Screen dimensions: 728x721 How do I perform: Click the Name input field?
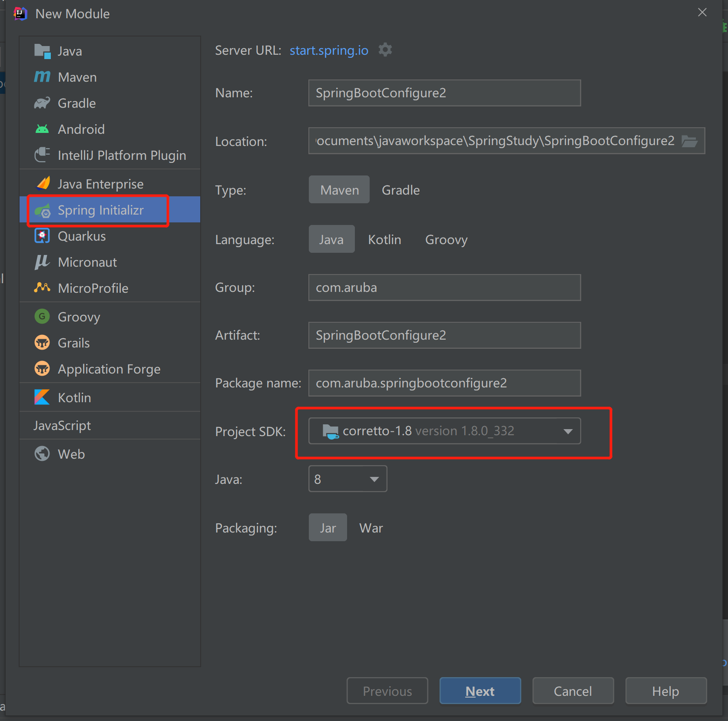[444, 93]
